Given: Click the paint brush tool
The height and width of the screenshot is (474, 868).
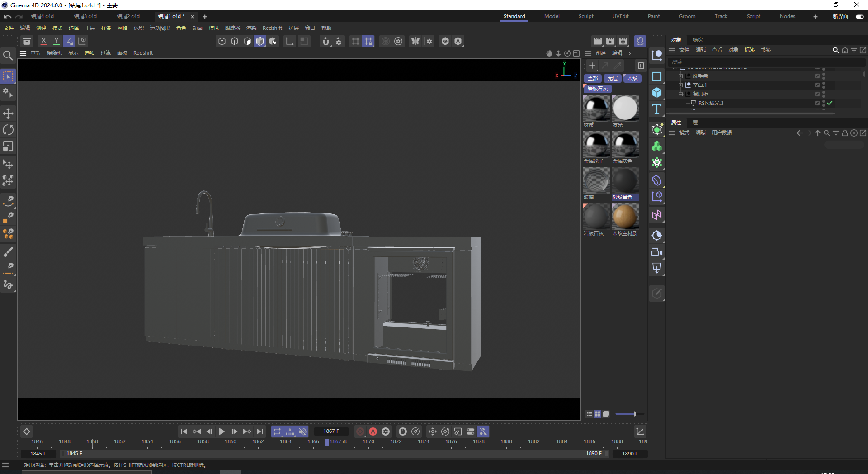Looking at the screenshot, I should pyautogui.click(x=8, y=251).
